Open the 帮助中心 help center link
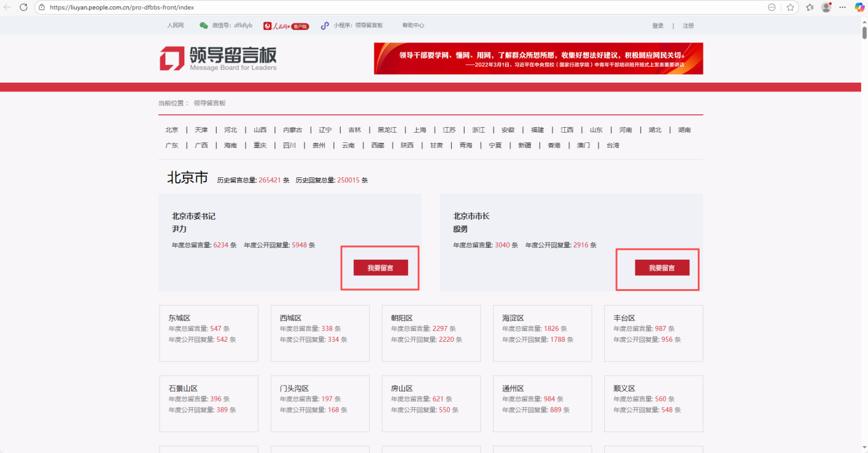Viewport: 868px width, 453px height. (413, 25)
